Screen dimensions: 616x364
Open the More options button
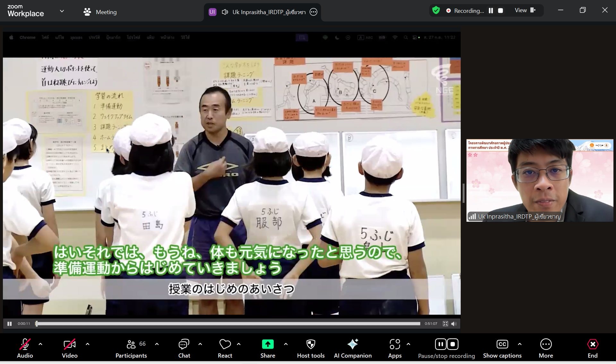coord(546,348)
